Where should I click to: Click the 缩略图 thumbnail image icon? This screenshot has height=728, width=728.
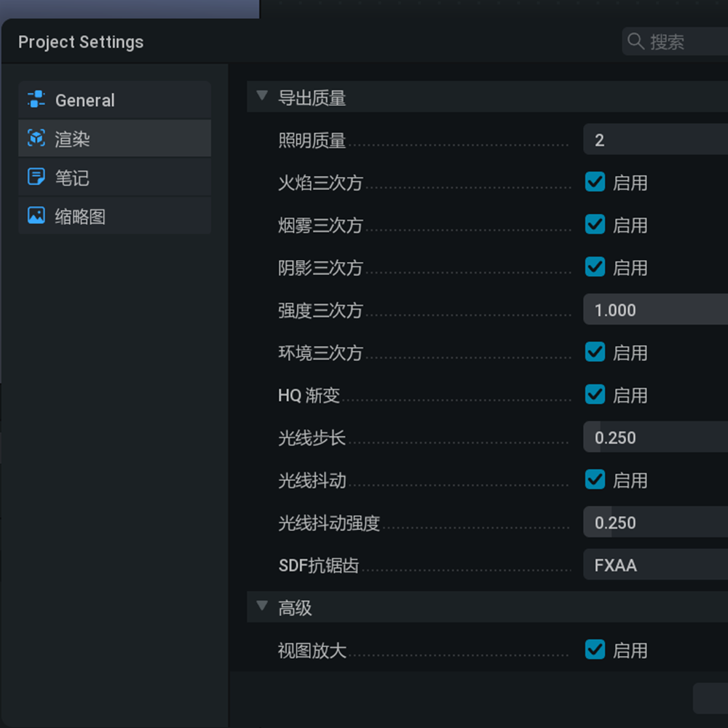[36, 215]
